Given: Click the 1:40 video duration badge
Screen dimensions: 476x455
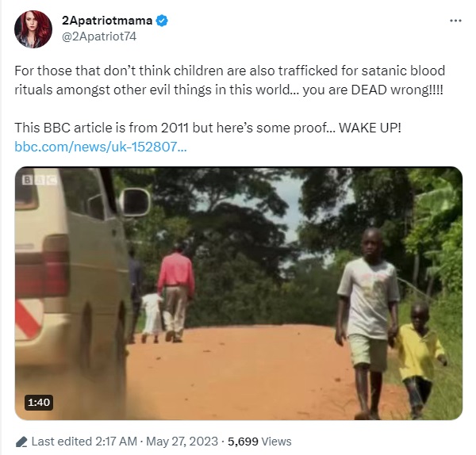Looking at the screenshot, I should (x=39, y=403).
